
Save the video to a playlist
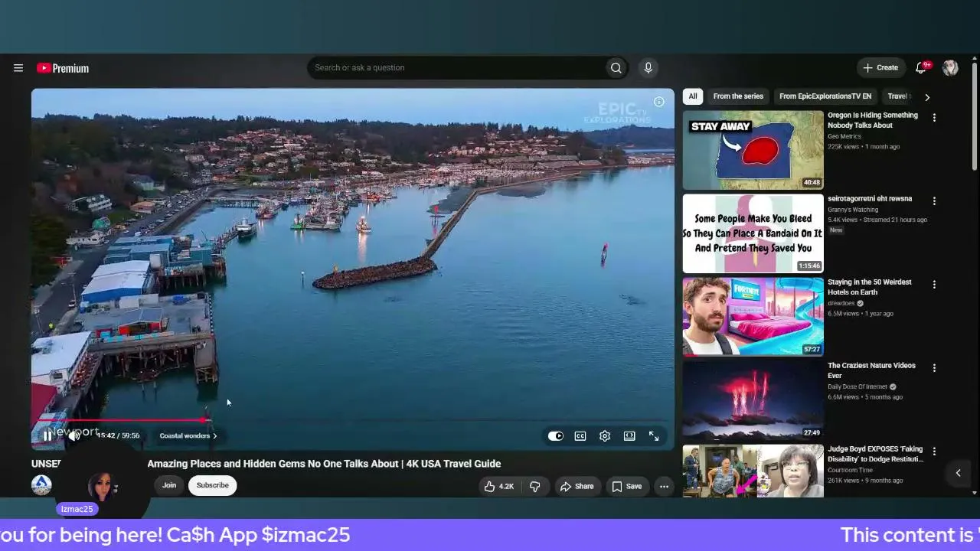click(x=627, y=486)
